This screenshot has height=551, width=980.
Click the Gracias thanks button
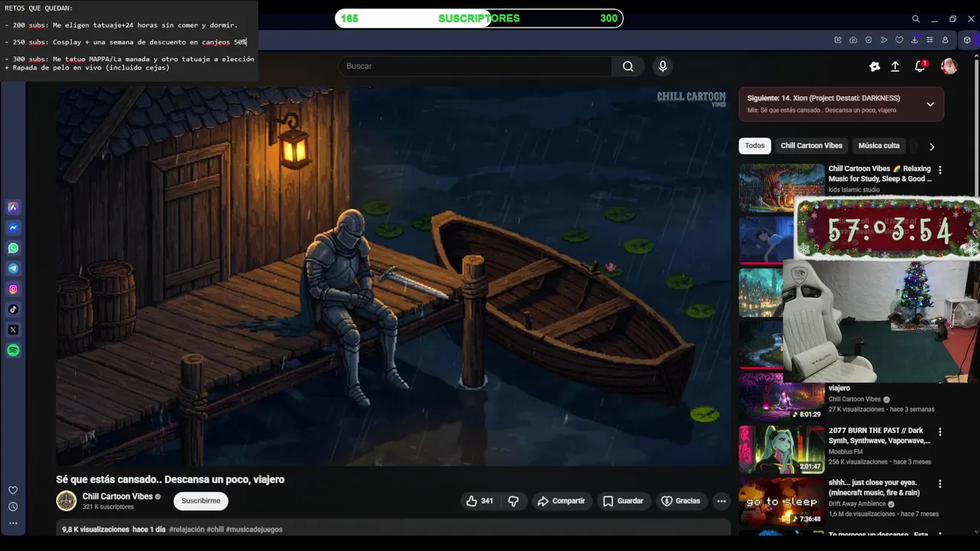point(681,501)
